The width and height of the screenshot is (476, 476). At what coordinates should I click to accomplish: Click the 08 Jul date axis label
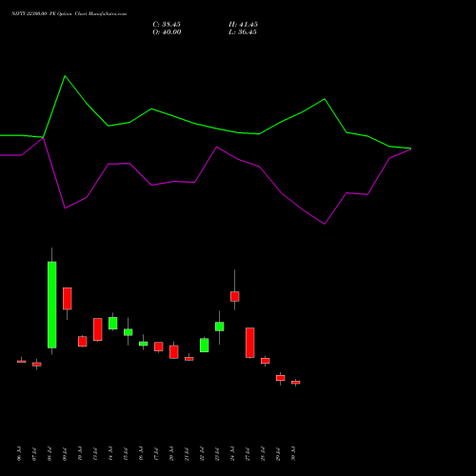tap(50, 454)
